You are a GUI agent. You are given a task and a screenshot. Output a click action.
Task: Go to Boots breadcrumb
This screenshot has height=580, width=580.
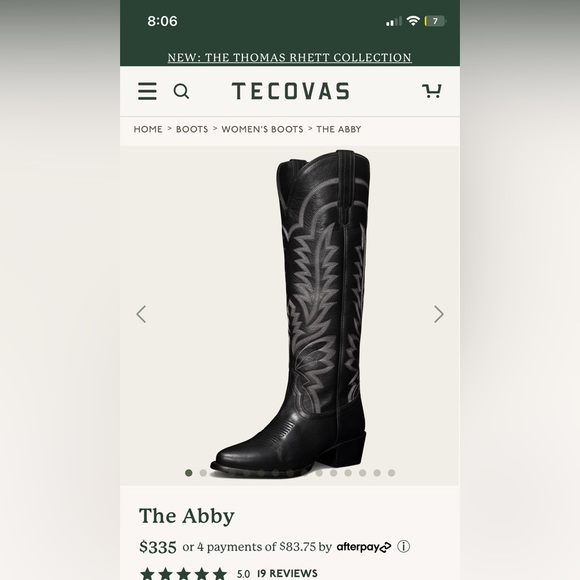coord(192,129)
